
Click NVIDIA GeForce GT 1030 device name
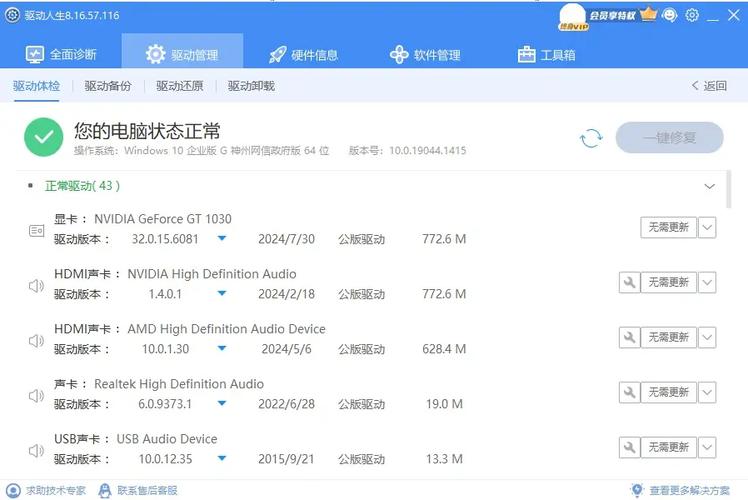pos(163,219)
